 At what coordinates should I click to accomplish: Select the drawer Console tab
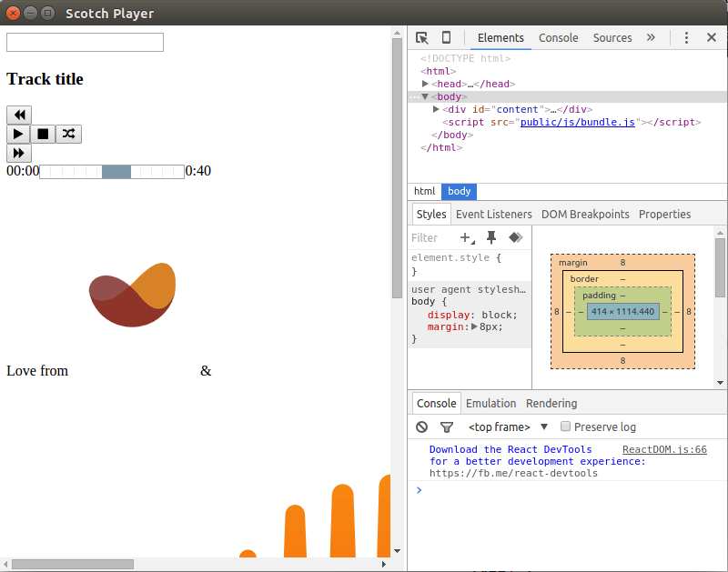(436, 403)
